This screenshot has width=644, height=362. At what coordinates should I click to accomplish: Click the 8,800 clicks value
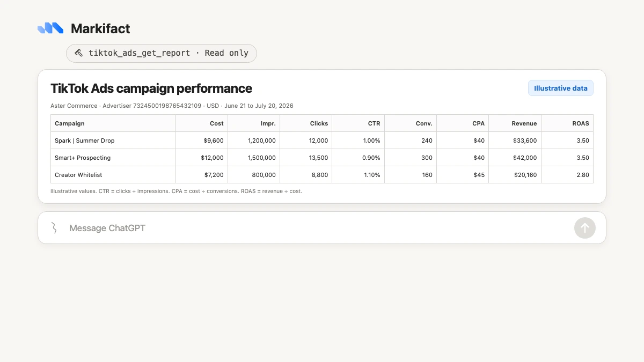(x=320, y=175)
